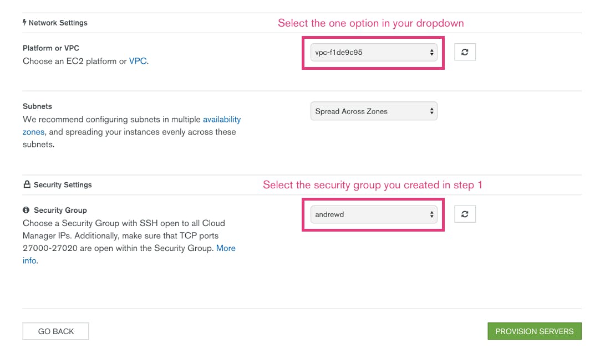Open the More info link
The width and height of the screenshot is (605, 364).
tap(129, 254)
